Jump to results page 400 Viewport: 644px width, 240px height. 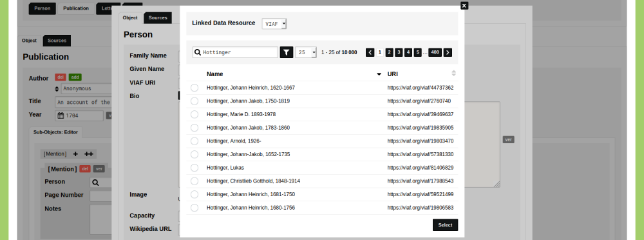(x=435, y=52)
